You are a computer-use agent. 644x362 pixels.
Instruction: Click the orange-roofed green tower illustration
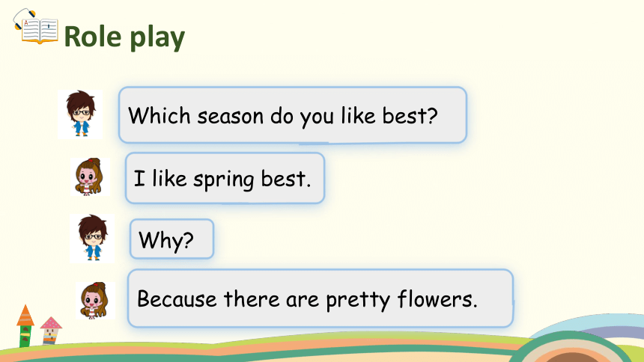point(25,326)
